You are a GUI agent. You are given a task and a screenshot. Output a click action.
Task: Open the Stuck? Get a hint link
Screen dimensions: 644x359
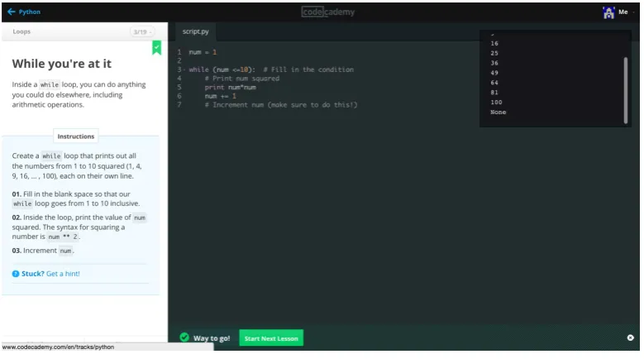tap(50, 274)
